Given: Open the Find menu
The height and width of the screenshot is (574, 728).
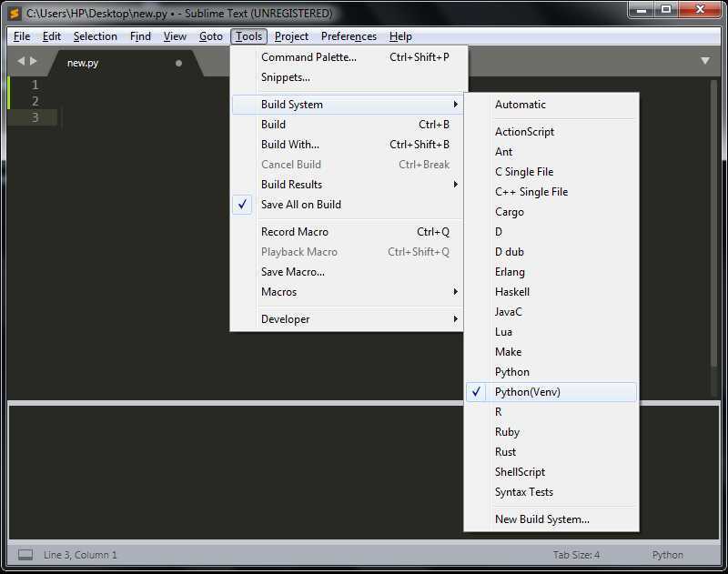Looking at the screenshot, I should click(140, 36).
